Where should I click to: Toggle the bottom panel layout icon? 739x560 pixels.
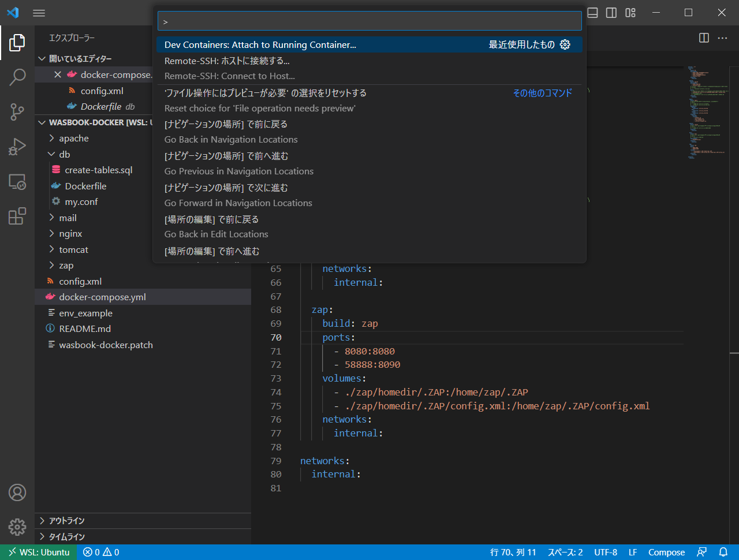pos(592,13)
